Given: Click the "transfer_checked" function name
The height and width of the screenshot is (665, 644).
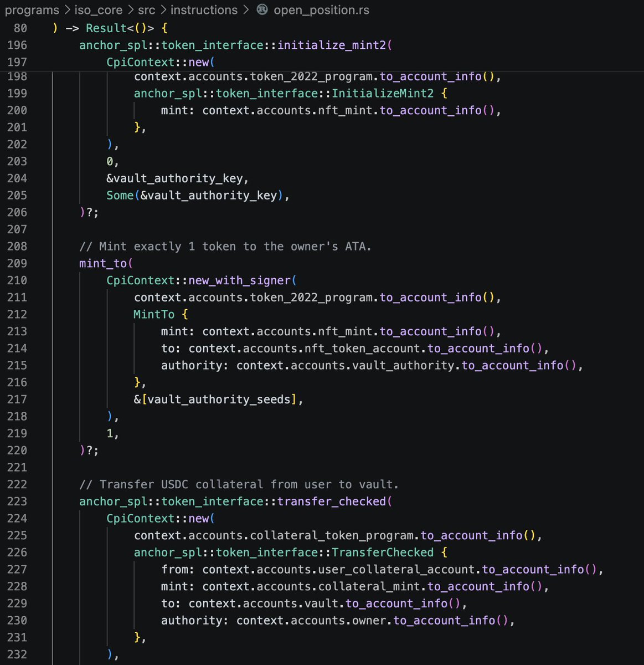Looking at the screenshot, I should [x=332, y=501].
